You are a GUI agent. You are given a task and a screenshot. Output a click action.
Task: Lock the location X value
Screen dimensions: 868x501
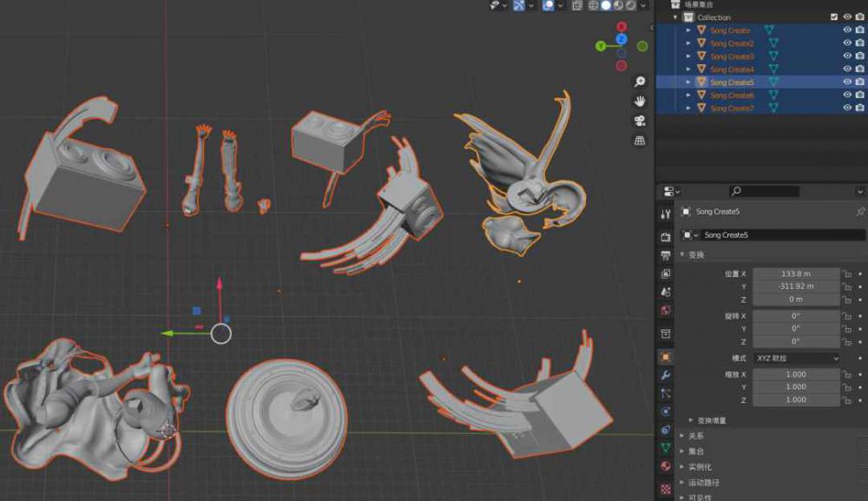pyautogui.click(x=847, y=274)
